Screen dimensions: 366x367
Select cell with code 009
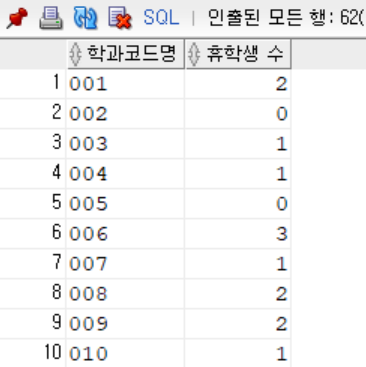point(125,324)
